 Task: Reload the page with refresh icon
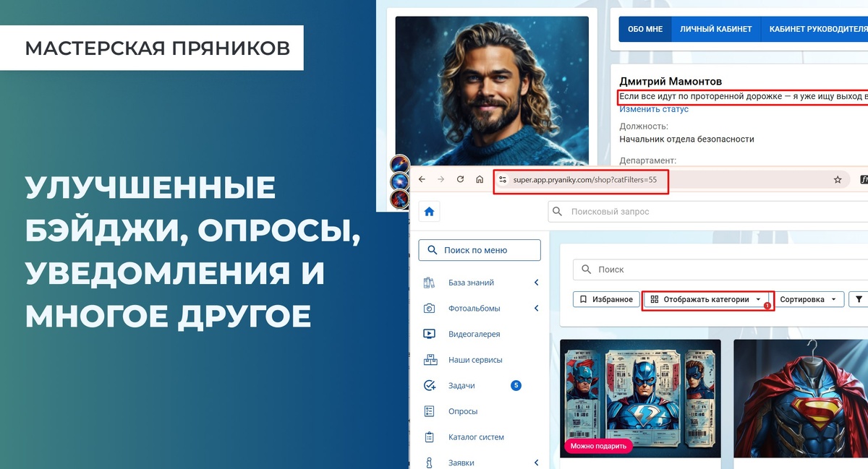coord(460,179)
